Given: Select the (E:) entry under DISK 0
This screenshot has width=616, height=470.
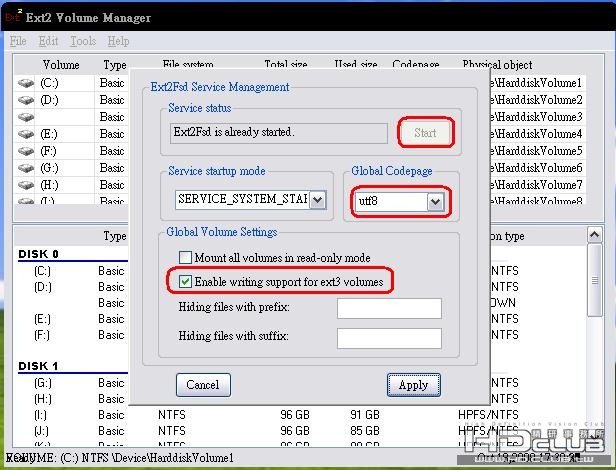Looking at the screenshot, I should pos(42,319).
